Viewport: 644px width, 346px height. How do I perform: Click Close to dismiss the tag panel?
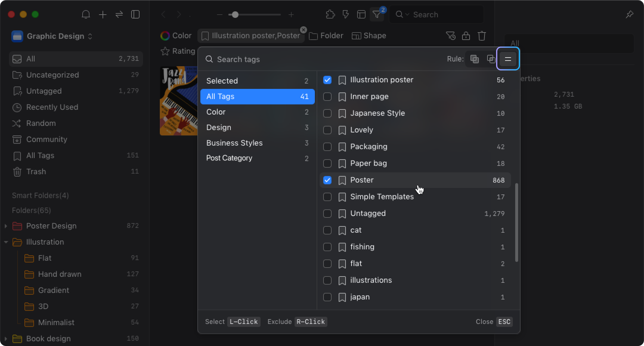[484, 321]
